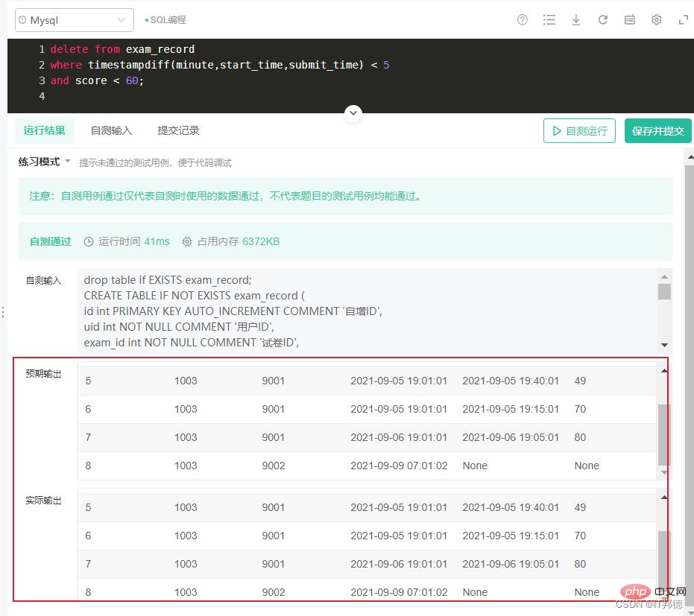Expand the 练习模式 mode dropdown
Image resolution: width=694 pixels, height=616 pixels.
coord(45,162)
